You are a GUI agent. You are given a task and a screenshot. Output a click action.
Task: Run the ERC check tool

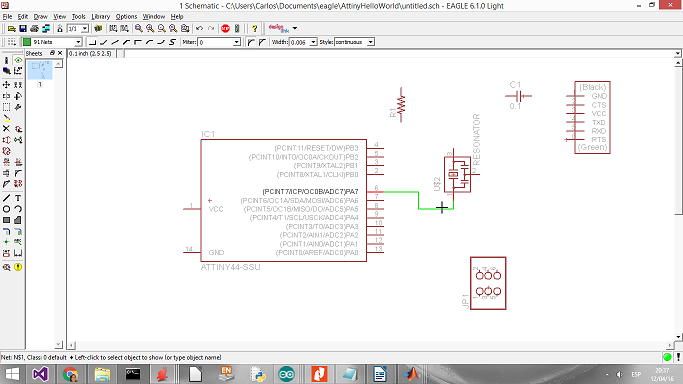pos(7,267)
